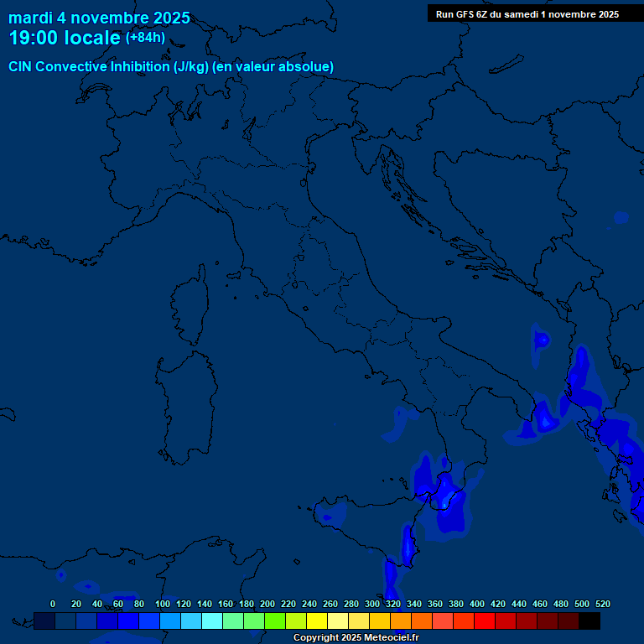Pick the pure blue swatch between 60 and 80
This screenshot has height=644, width=644.
(x=128, y=621)
